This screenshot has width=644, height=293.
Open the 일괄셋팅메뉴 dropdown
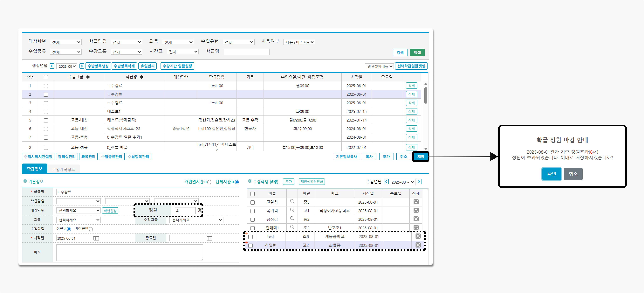pyautogui.click(x=379, y=66)
